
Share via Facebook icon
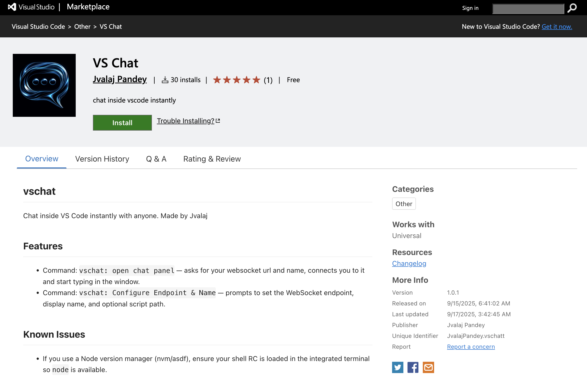[x=413, y=367]
